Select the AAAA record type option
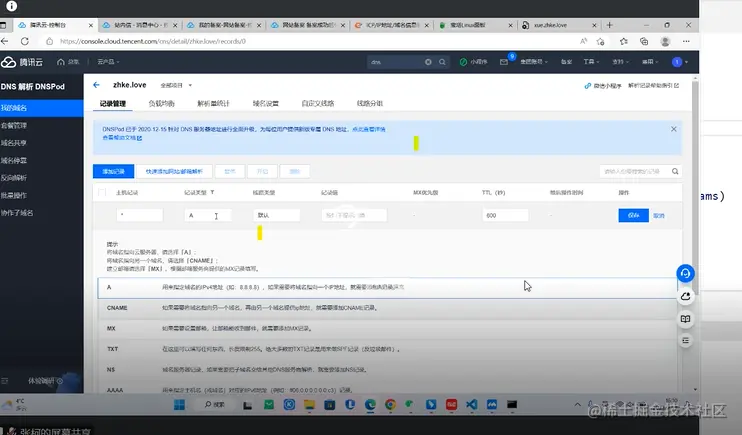 [x=387, y=389]
